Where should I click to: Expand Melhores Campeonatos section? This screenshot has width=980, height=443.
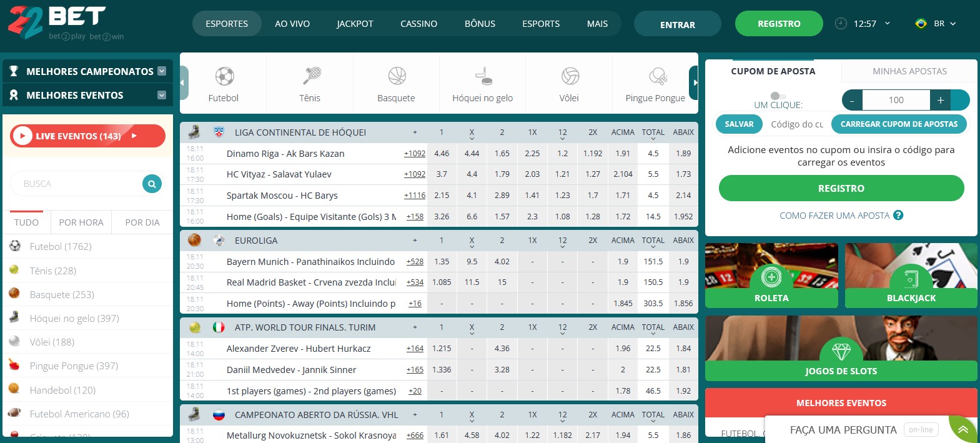pyautogui.click(x=162, y=71)
